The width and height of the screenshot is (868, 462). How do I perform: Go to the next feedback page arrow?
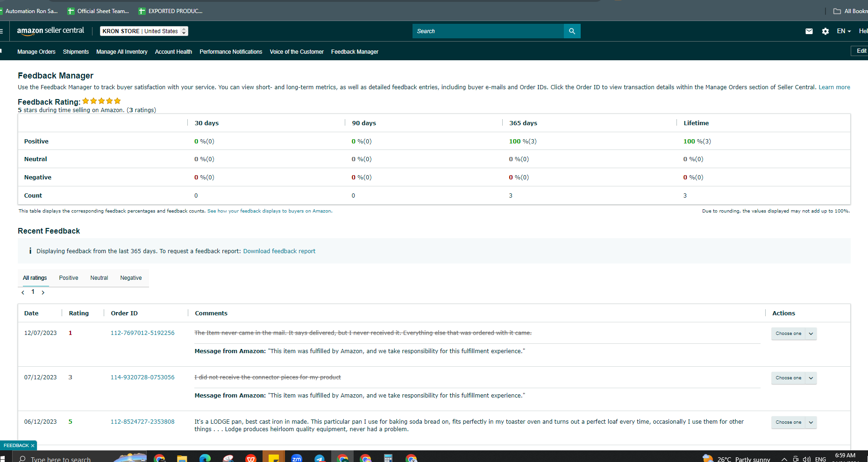point(43,292)
